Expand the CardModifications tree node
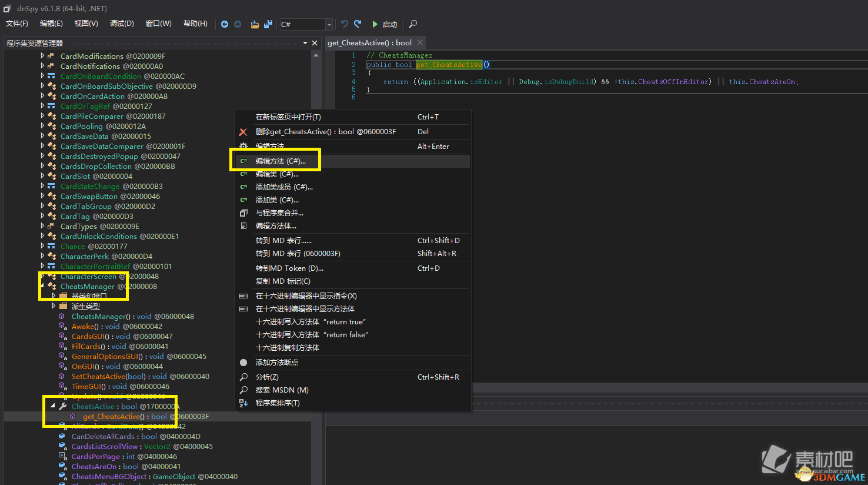The height and width of the screenshot is (485, 868). tap(42, 56)
